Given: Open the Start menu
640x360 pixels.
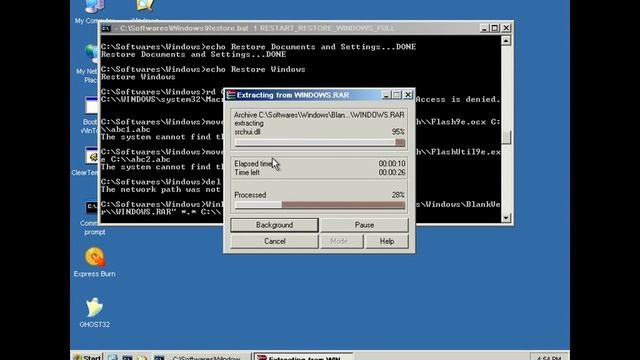Looking at the screenshot, I should 87,357.
